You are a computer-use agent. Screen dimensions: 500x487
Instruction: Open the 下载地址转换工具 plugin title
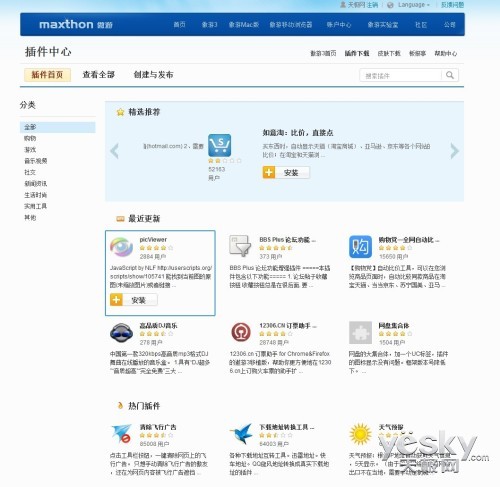pos(287,427)
